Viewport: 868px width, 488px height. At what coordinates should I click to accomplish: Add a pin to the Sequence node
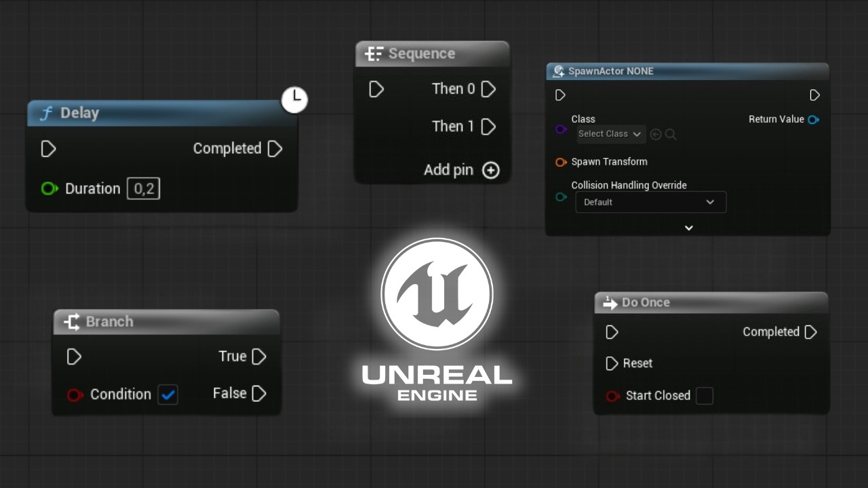click(x=490, y=170)
